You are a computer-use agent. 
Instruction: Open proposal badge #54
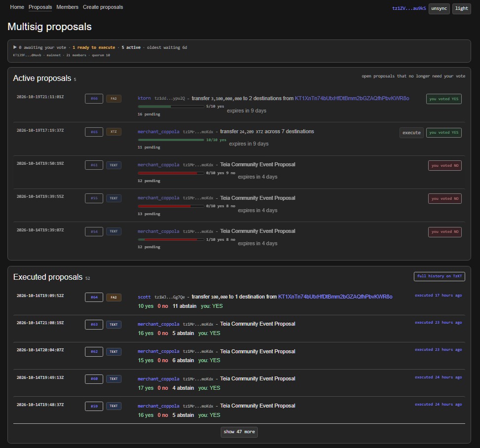click(x=94, y=231)
